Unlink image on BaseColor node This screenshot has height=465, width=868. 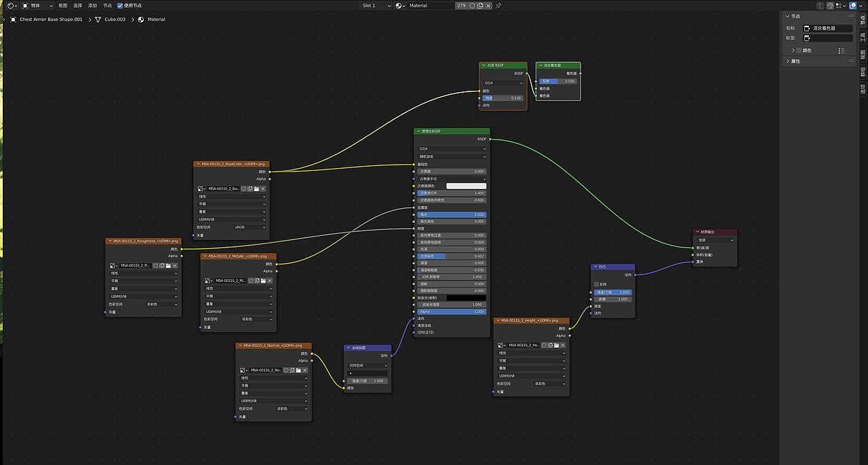[263, 188]
